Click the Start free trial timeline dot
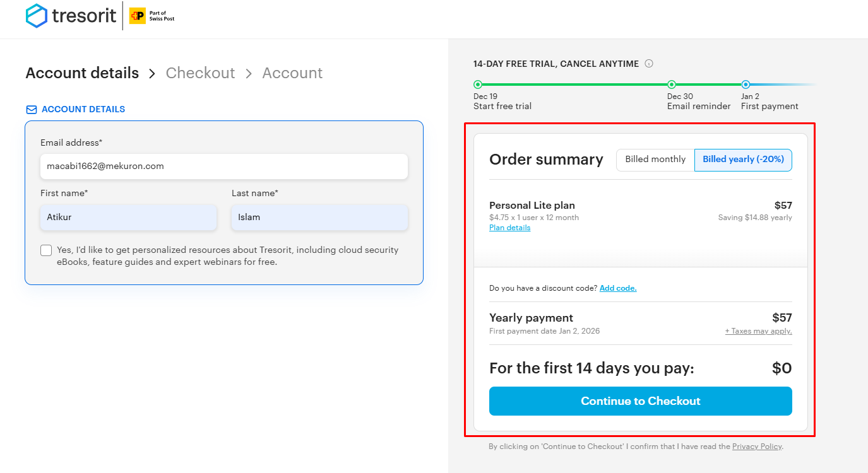Image resolution: width=868 pixels, height=473 pixels. [478, 85]
